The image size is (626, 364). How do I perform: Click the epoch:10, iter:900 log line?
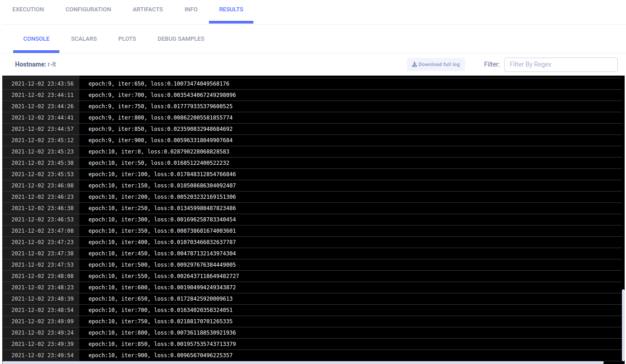(160, 355)
